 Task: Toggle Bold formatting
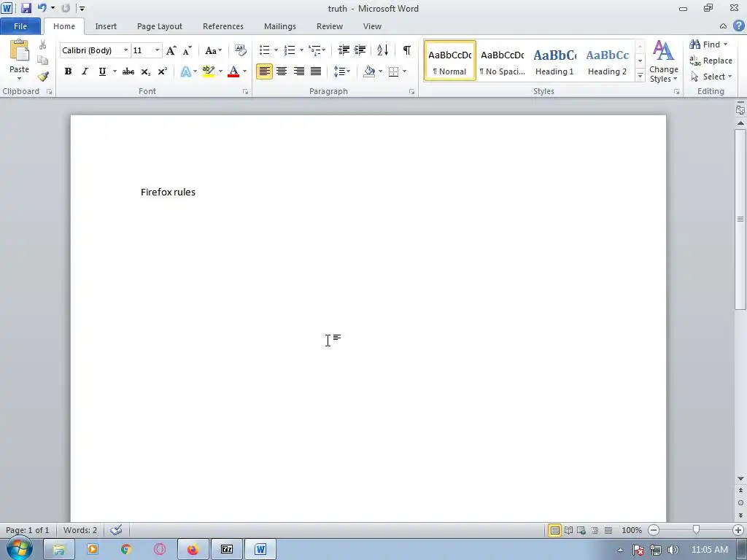click(x=68, y=71)
